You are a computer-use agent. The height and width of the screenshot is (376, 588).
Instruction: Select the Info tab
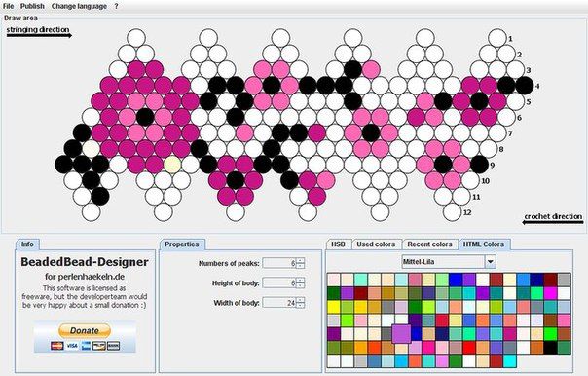pyautogui.click(x=27, y=244)
